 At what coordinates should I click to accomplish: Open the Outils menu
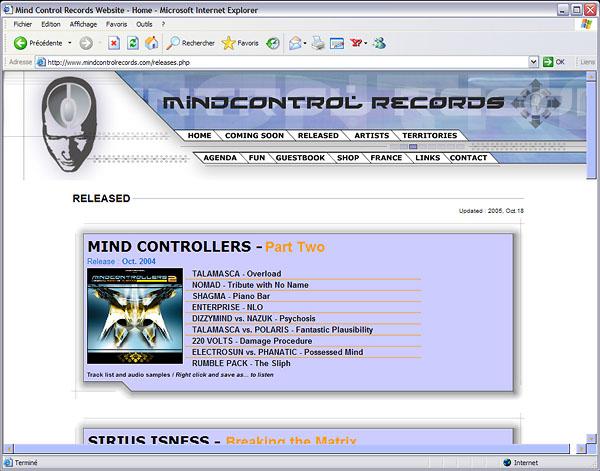pyautogui.click(x=144, y=24)
